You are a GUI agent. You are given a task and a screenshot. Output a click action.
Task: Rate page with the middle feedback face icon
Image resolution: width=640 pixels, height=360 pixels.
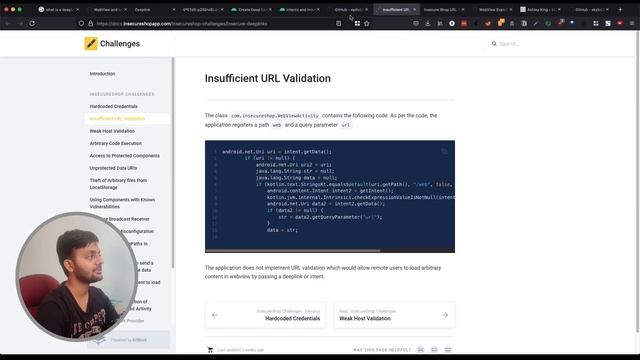[434, 349]
